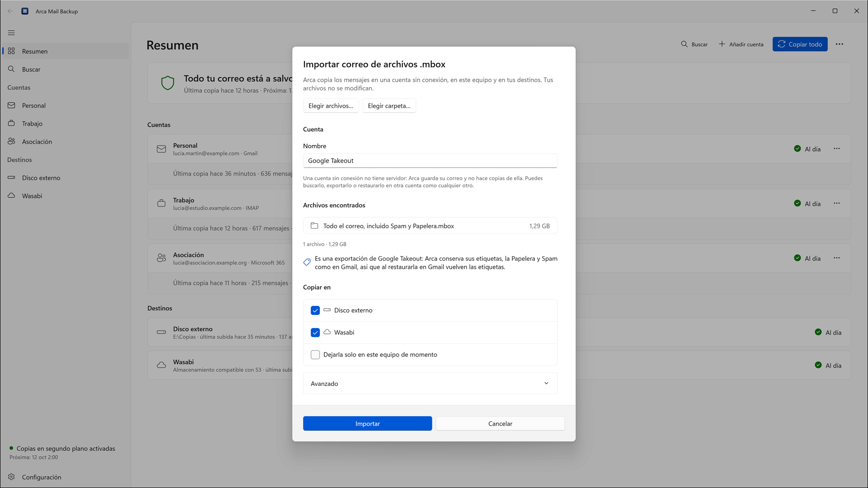Image resolution: width=868 pixels, height=488 pixels.
Task: Select the found .mbox file row
Action: (x=430, y=226)
